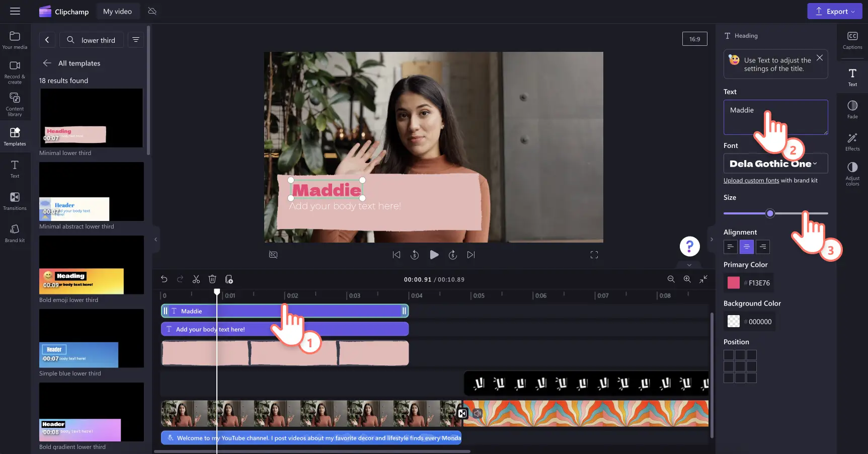
Task: Open the Export dropdown button
Action: 834,11
